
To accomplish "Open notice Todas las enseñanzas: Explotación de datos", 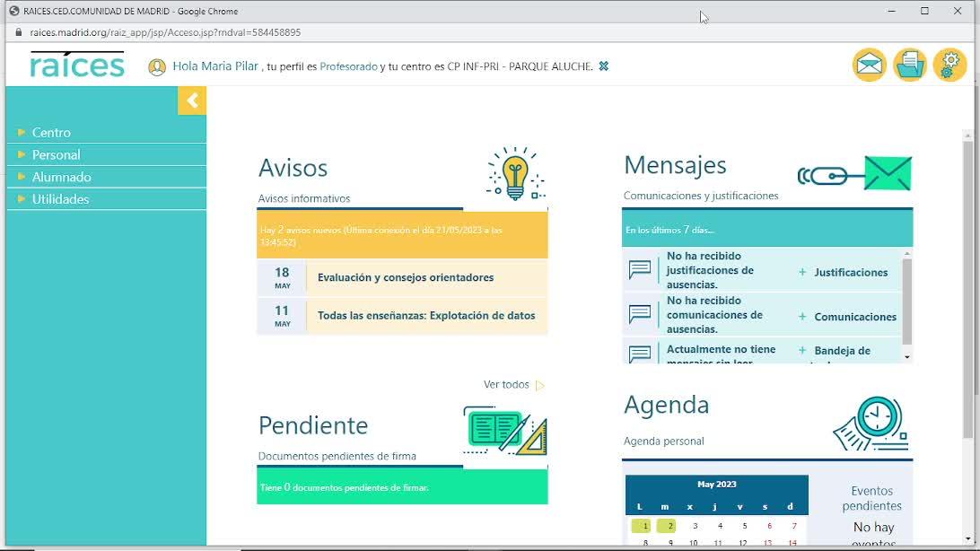I will [426, 316].
